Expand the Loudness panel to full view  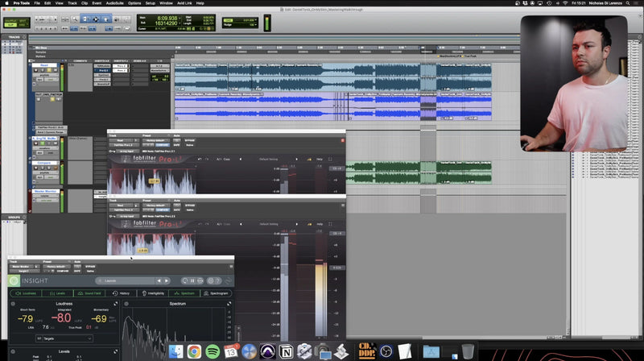(114, 305)
